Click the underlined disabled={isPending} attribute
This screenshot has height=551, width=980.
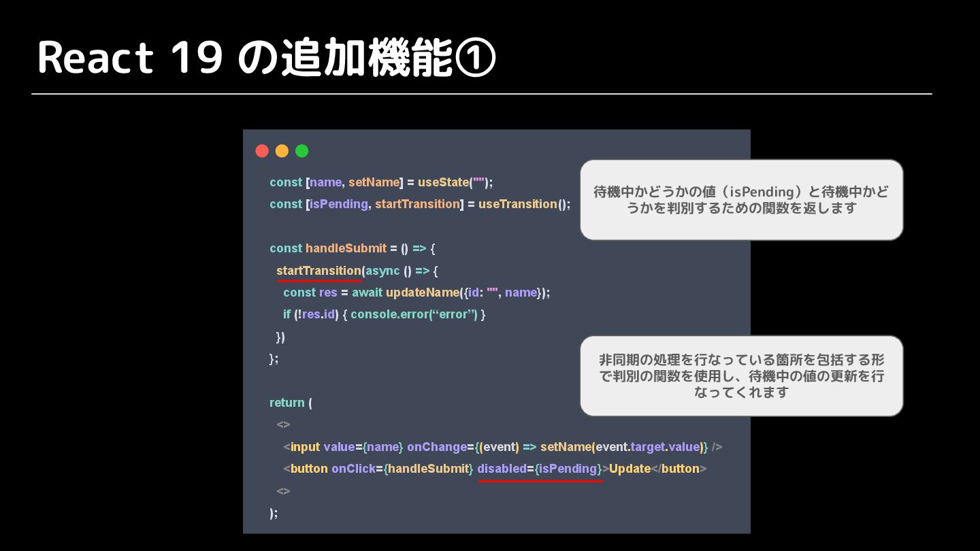click(x=540, y=469)
